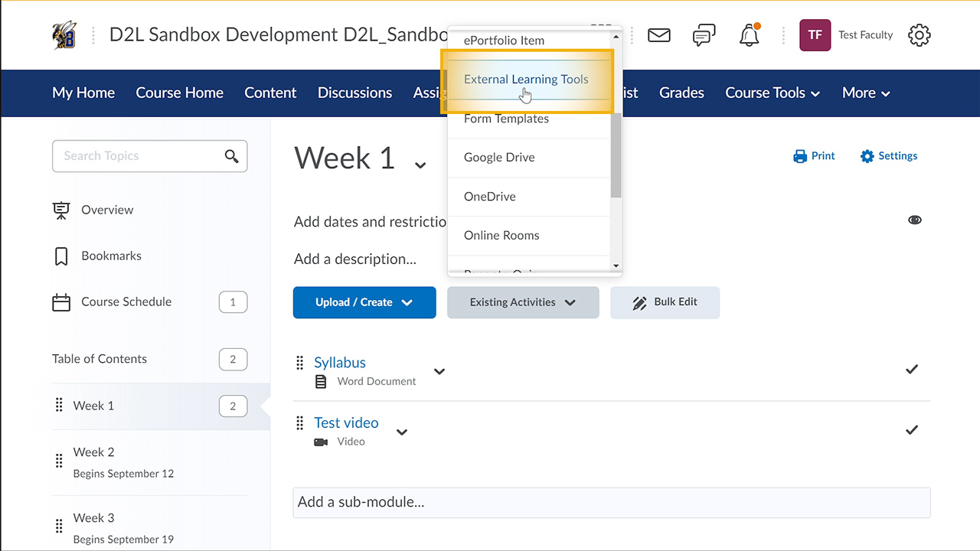Image resolution: width=980 pixels, height=551 pixels.
Task: Open the Syllabus document link
Action: 340,363
